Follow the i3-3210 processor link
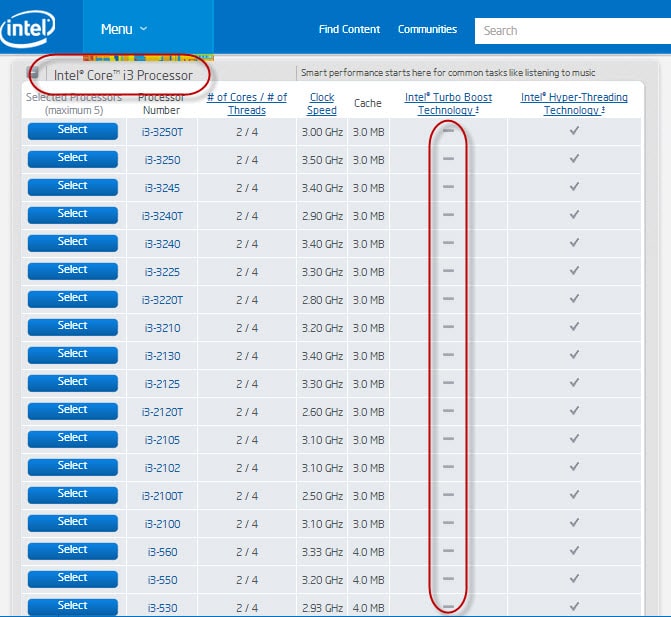 161,328
